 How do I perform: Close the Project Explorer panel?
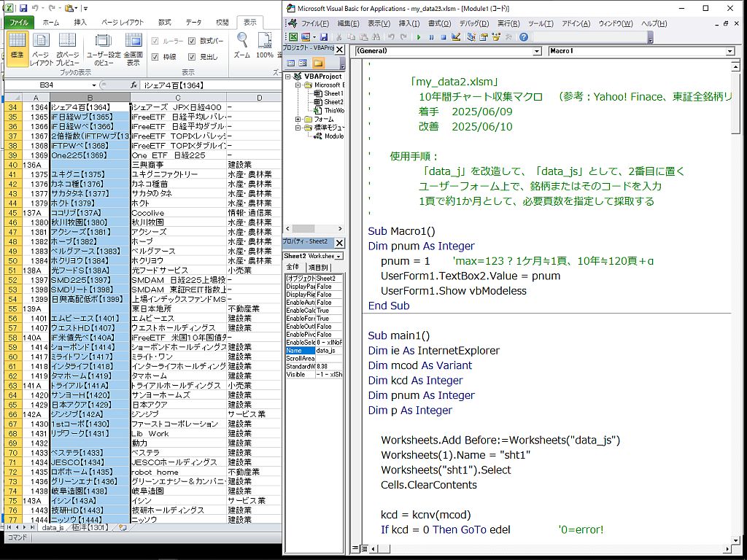[339, 50]
